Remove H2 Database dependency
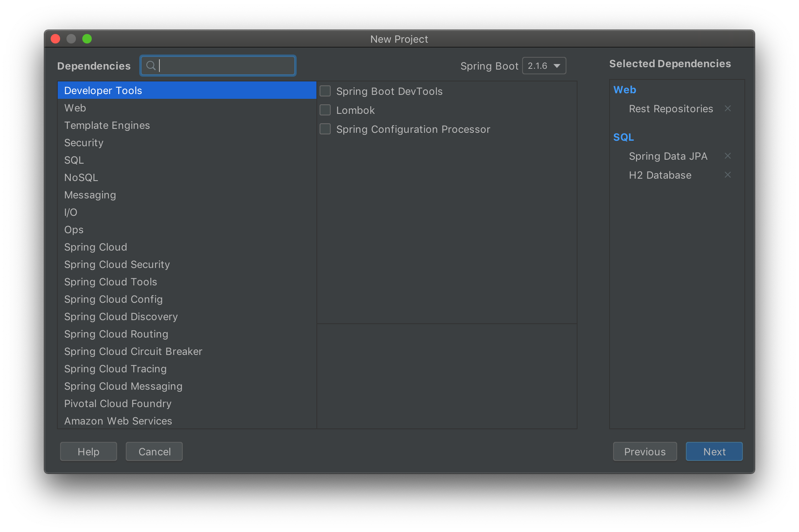The height and width of the screenshot is (532, 799). pos(727,175)
